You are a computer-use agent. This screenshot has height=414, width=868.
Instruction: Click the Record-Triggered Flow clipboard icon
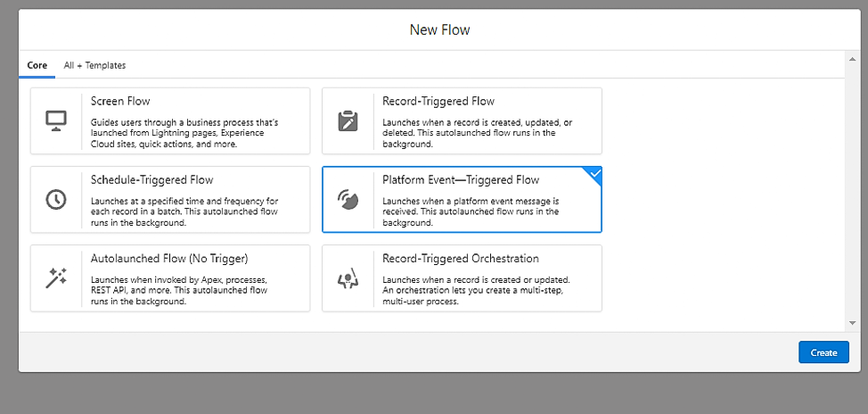348,120
